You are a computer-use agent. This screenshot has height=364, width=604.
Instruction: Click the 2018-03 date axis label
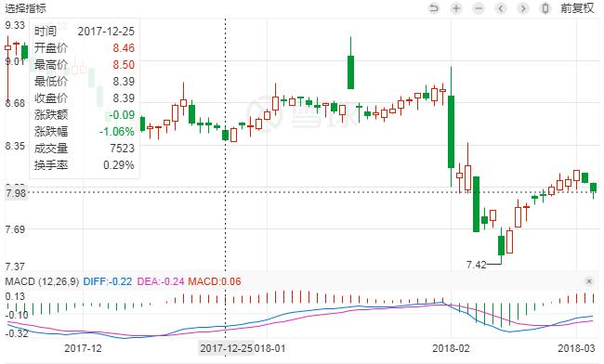point(577,348)
